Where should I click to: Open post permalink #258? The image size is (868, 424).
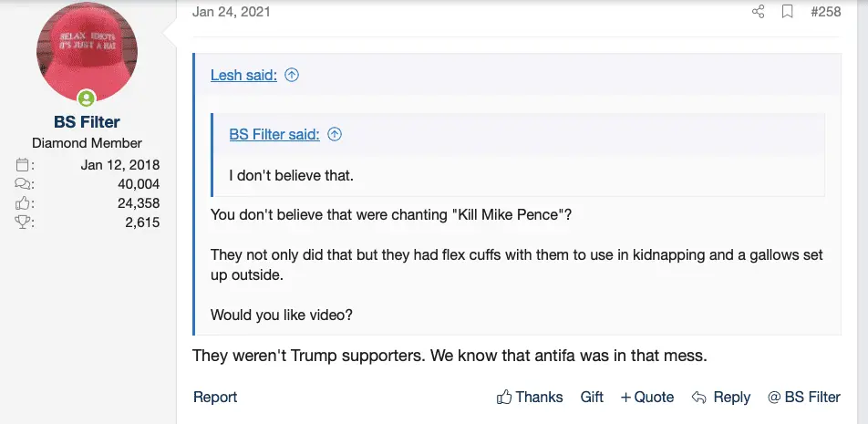tap(826, 12)
